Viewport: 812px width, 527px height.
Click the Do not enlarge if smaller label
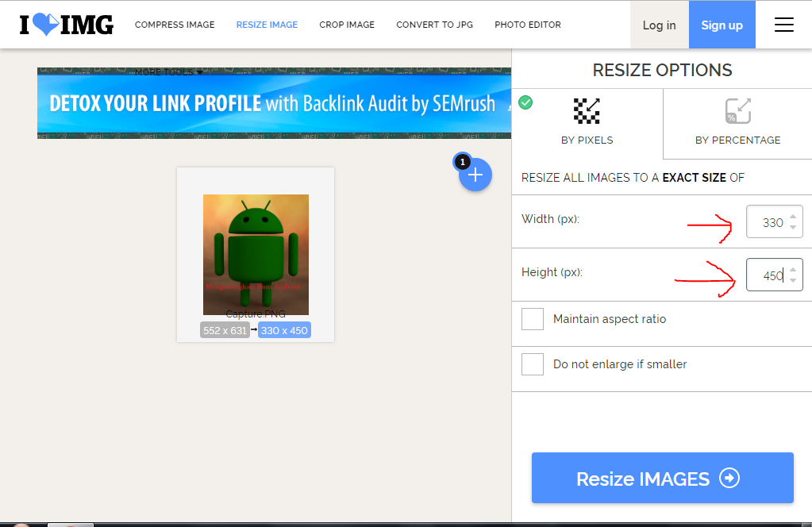(620, 364)
